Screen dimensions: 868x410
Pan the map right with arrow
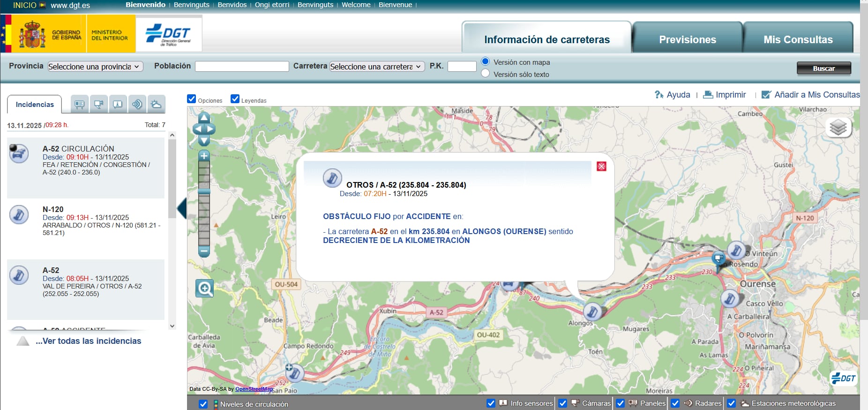(x=210, y=129)
